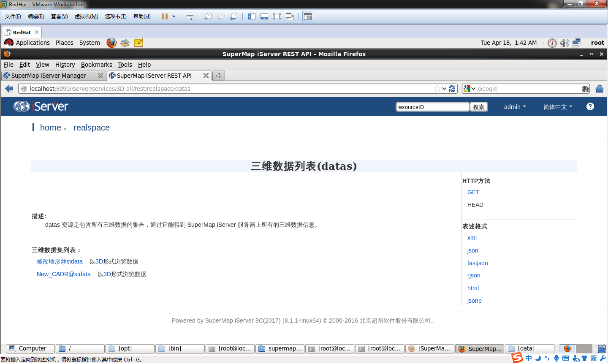Open the GNOME Applications menu
This screenshot has width=608, height=364.
click(33, 43)
